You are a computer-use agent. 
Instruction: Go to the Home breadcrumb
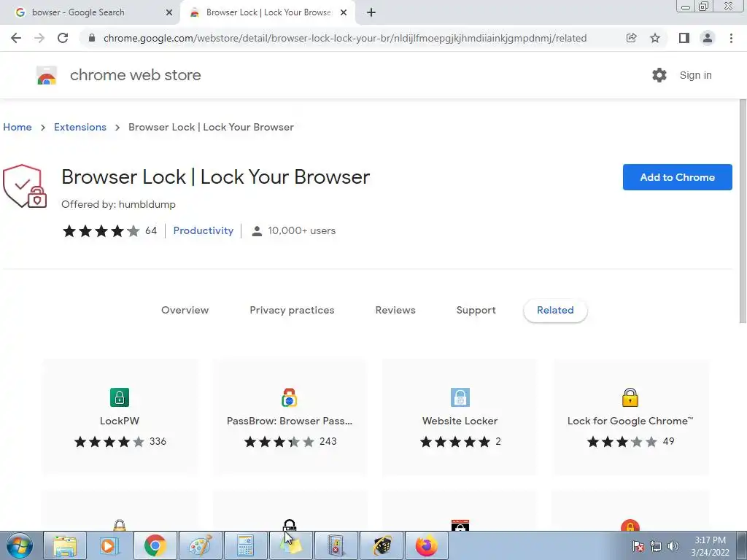coord(18,127)
